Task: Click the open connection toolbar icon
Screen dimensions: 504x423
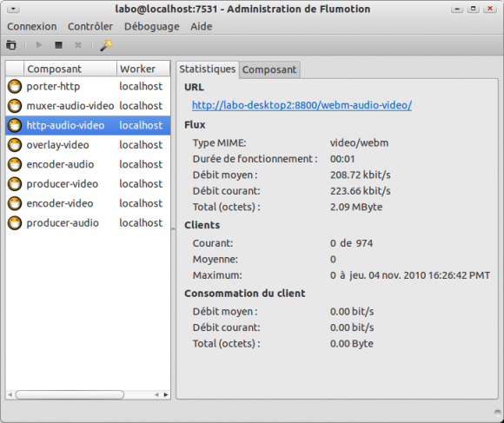Action: coord(11,45)
